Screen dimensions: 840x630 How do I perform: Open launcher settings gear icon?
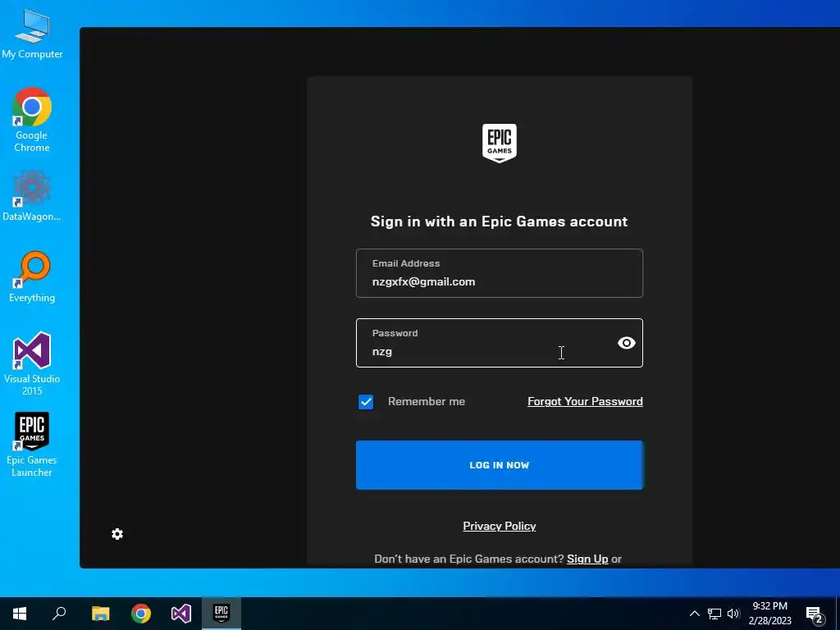coord(117,534)
